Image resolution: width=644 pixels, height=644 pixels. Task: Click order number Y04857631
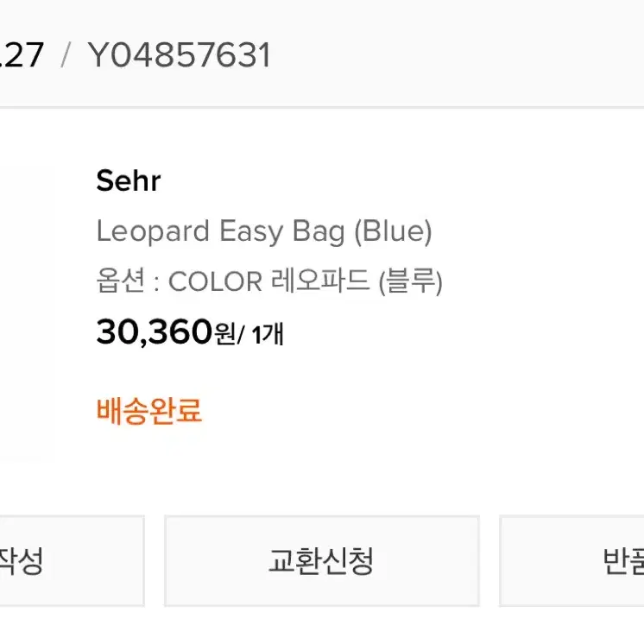[x=179, y=55]
